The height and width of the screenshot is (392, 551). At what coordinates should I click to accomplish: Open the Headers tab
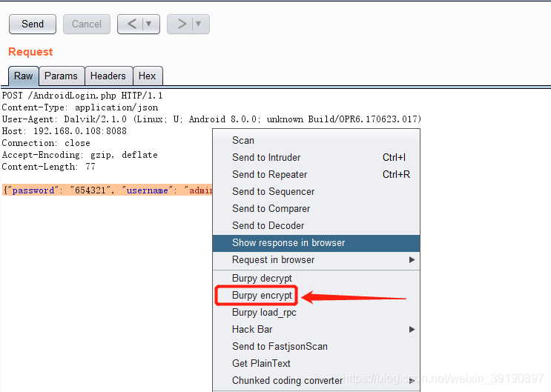pos(108,76)
